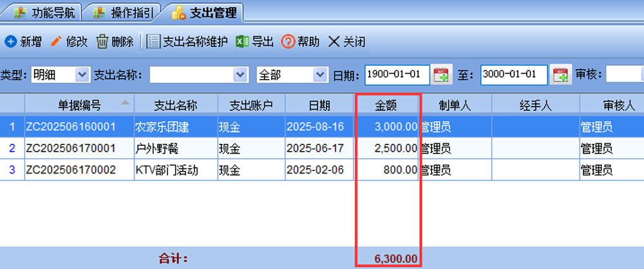Click the start date field 1900-01-01
The image size is (644, 269).
click(x=397, y=75)
